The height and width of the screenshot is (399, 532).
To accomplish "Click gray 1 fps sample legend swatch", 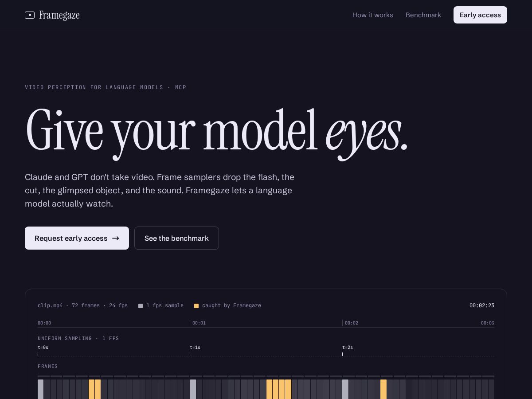I will point(141,306).
